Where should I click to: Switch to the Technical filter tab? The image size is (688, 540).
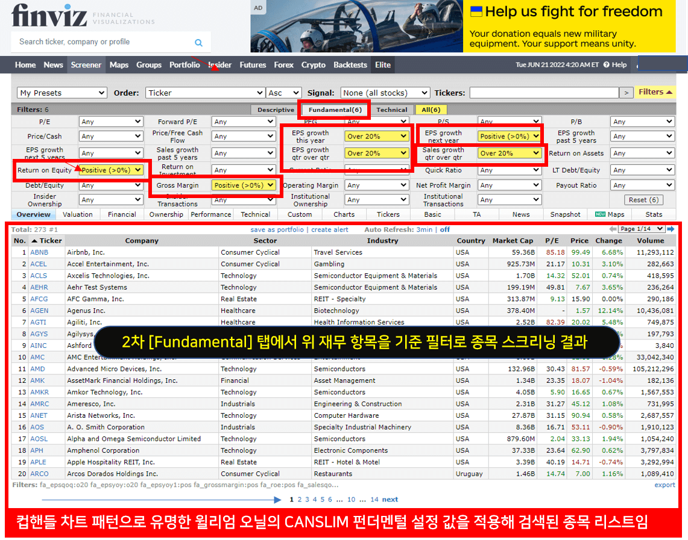[x=392, y=110]
